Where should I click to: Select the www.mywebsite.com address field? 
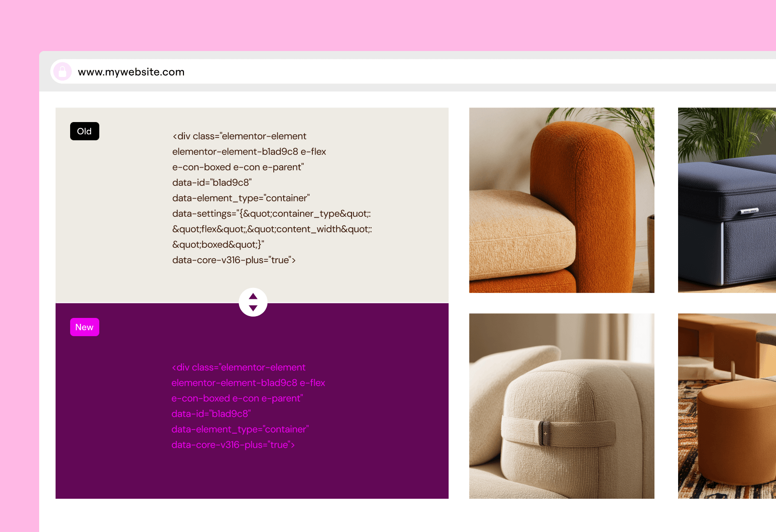pyautogui.click(x=413, y=72)
